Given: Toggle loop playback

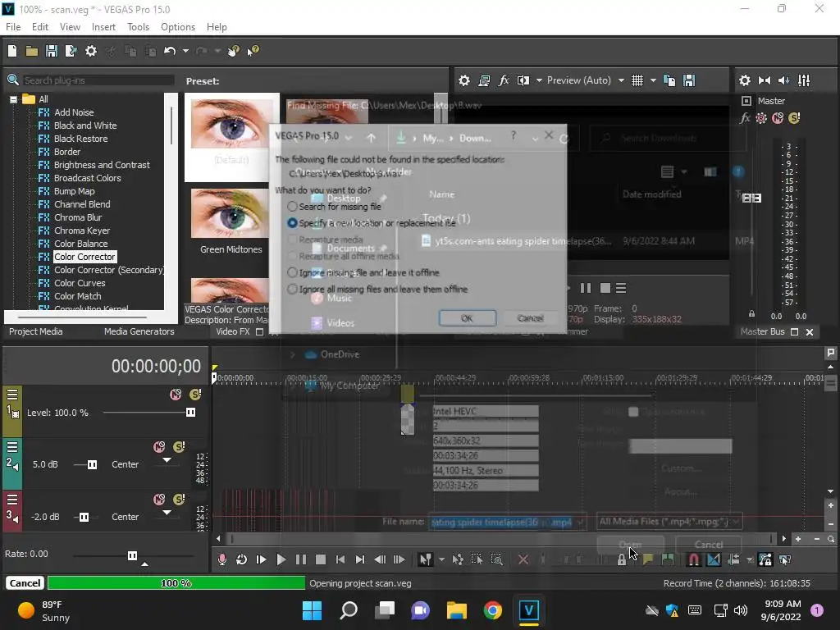Looking at the screenshot, I should pos(242,559).
